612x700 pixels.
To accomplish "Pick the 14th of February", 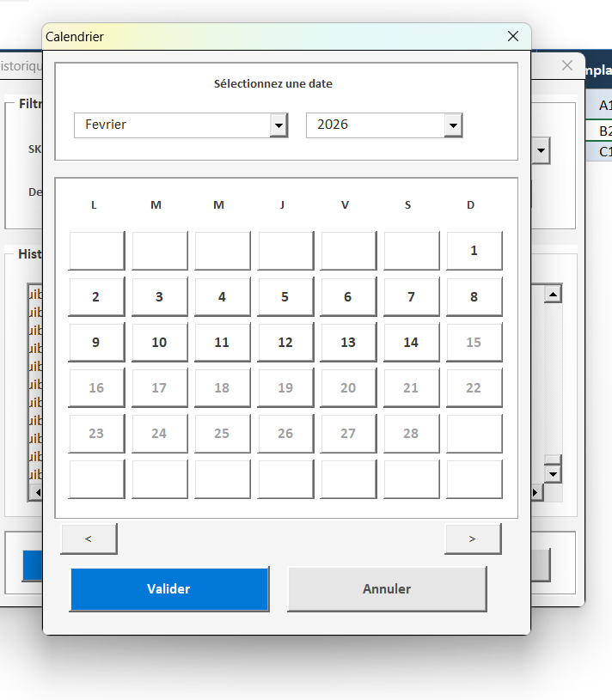I will (x=412, y=342).
